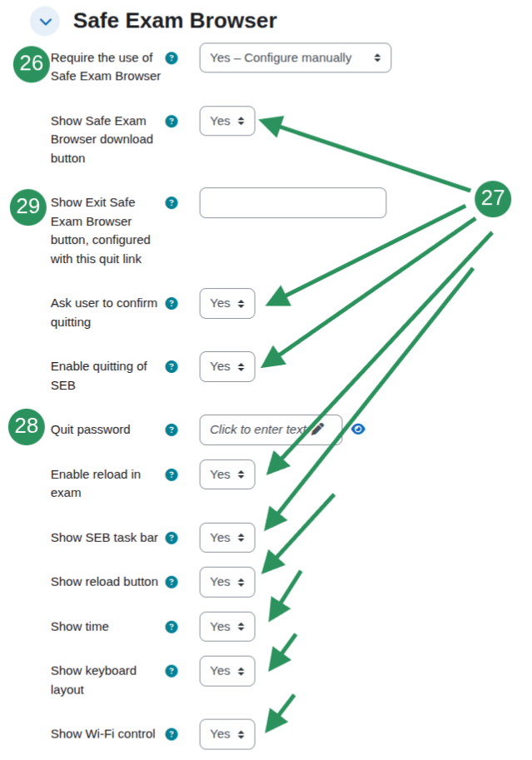
Task: Collapse the Safe Exam Browser section
Action: (x=45, y=22)
